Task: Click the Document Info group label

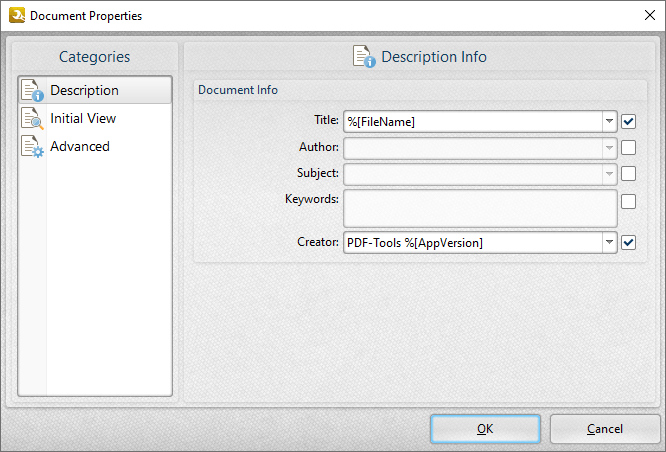Action: 238,90
